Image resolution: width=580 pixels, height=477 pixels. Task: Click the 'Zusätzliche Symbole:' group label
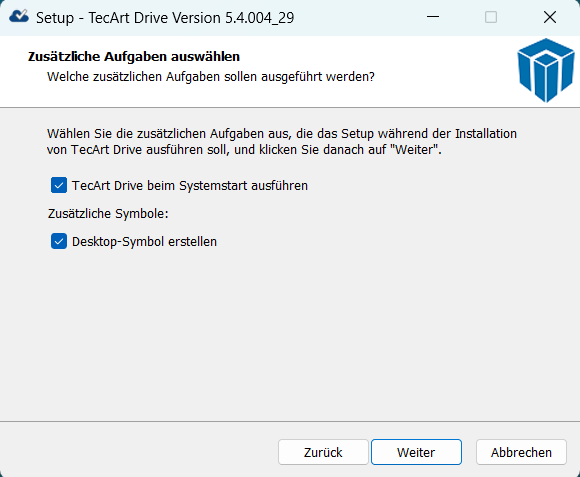point(108,214)
